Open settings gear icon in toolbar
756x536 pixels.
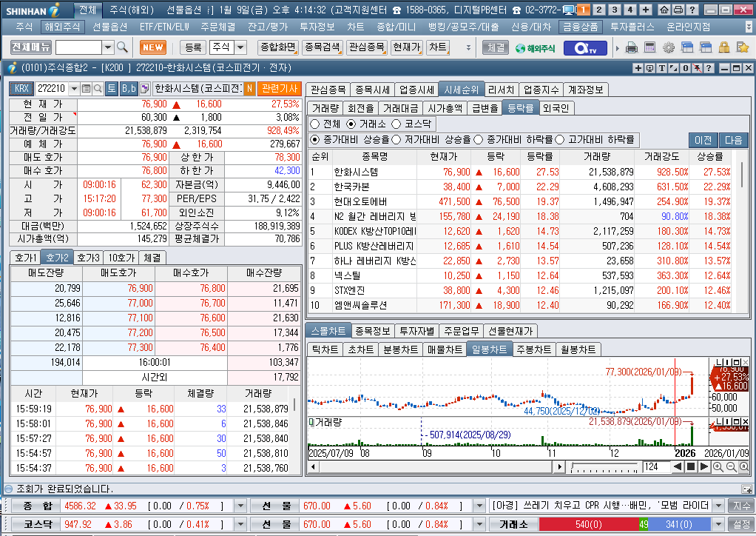pyautogui.click(x=668, y=47)
